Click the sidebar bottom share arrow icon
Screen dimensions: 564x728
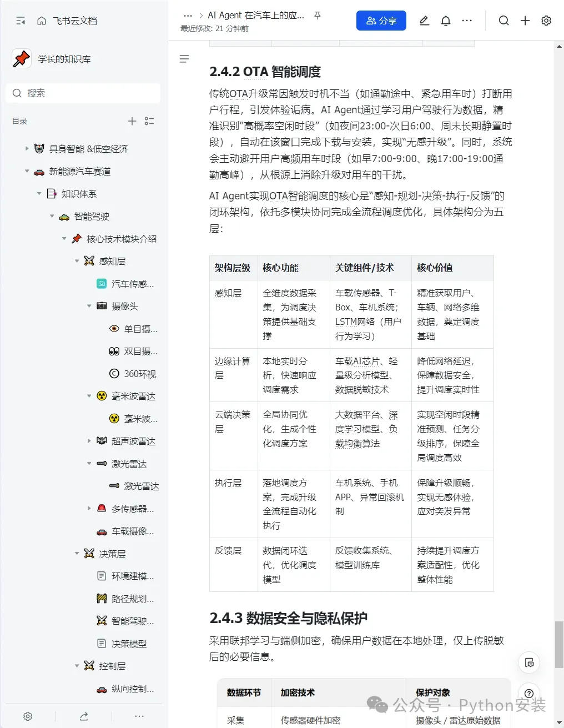84,716
